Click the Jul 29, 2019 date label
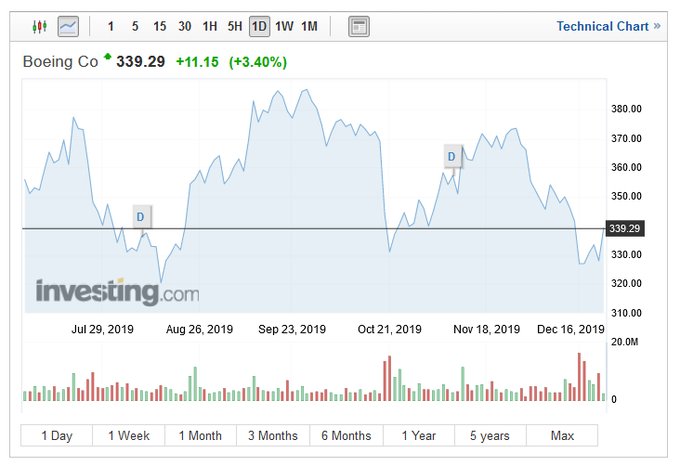Image resolution: width=680 pixels, height=466 pixels. point(102,329)
